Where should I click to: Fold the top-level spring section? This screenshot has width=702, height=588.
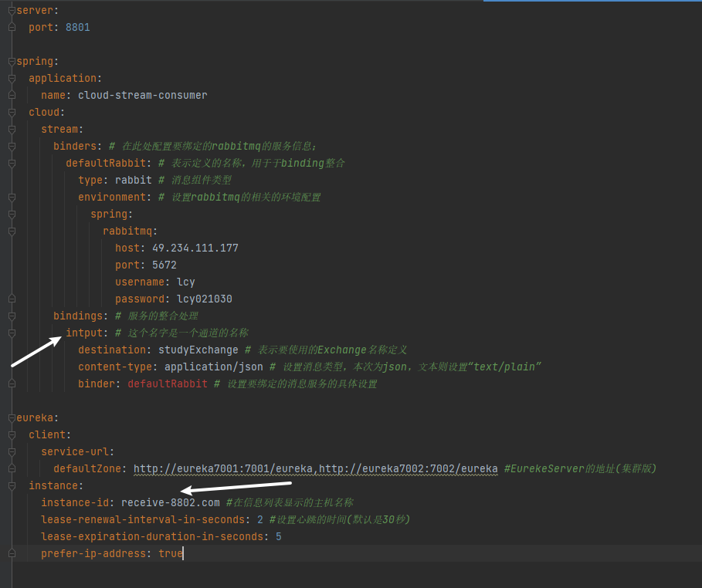(x=11, y=61)
